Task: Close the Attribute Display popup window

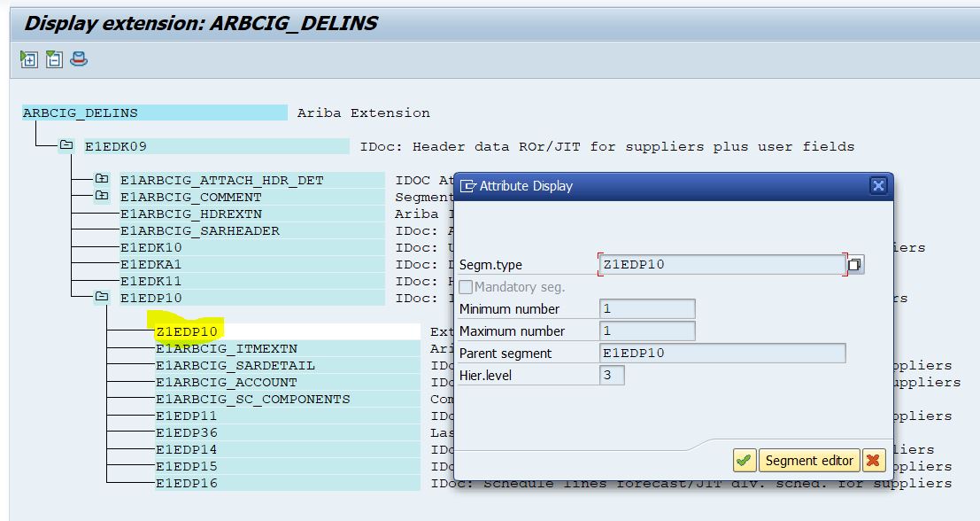Action: click(877, 185)
